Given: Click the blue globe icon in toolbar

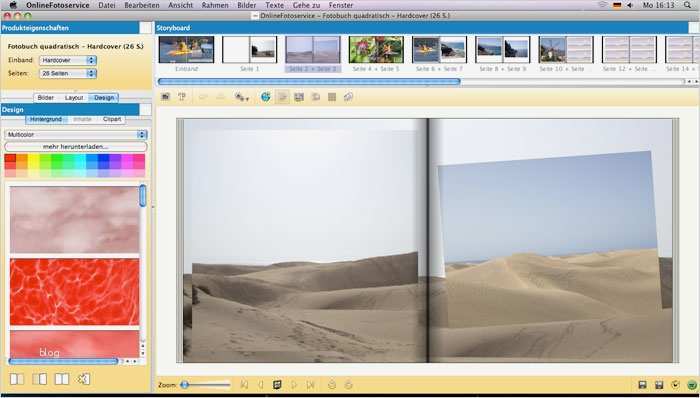Looking at the screenshot, I should pyautogui.click(x=266, y=97).
